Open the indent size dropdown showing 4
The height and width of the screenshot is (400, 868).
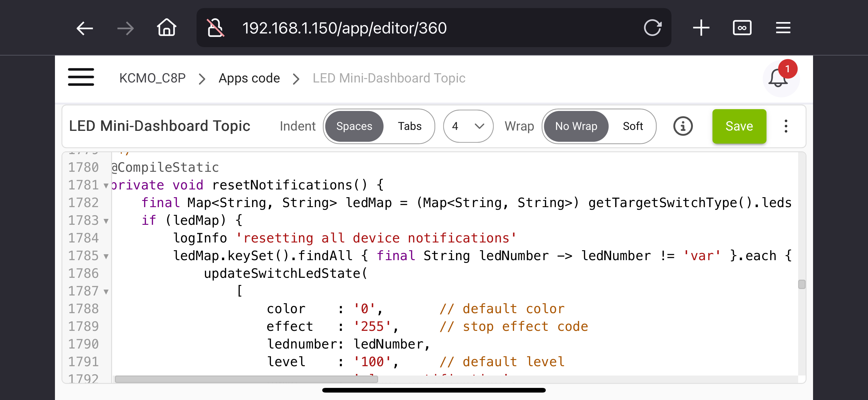click(468, 126)
